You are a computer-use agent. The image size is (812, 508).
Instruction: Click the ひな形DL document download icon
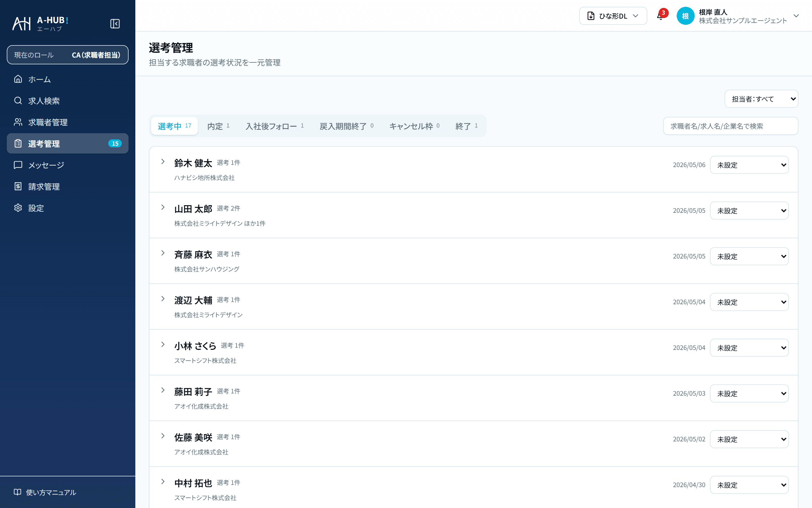[591, 16]
